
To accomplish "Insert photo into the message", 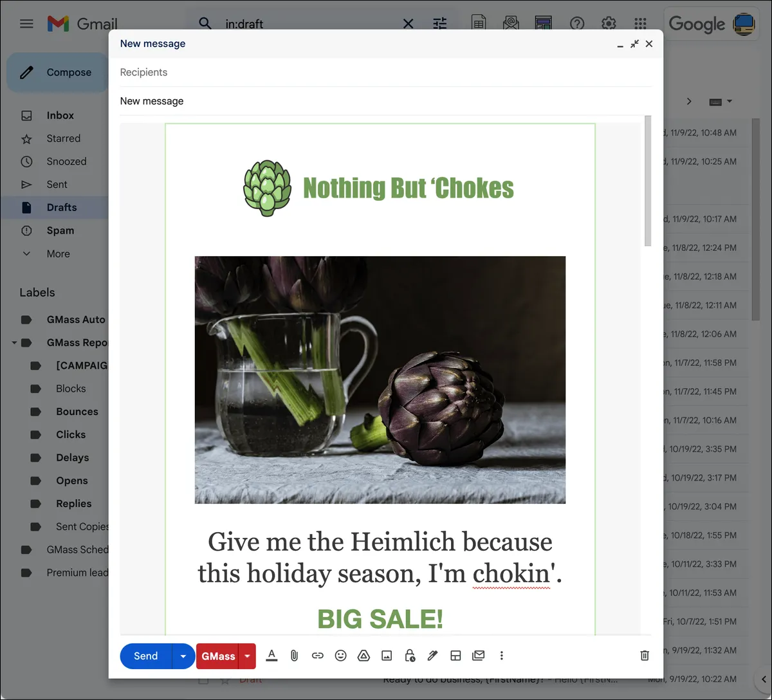I will tap(387, 656).
